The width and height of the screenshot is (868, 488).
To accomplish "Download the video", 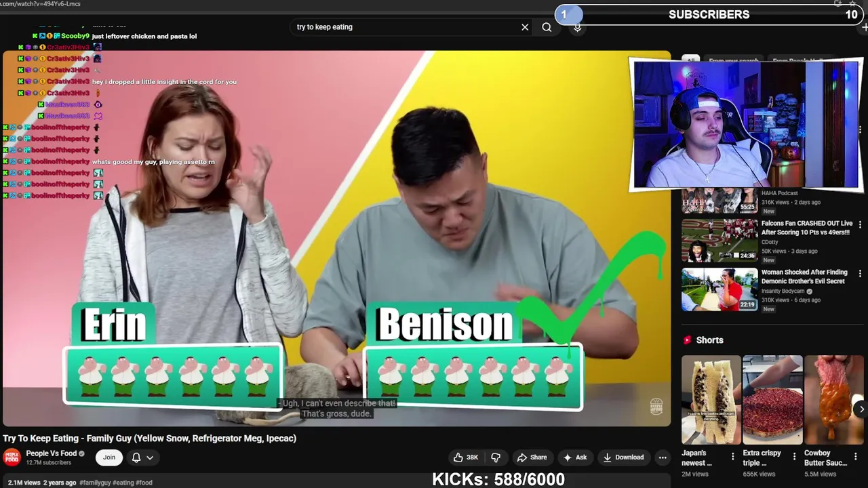I will pos(623,457).
